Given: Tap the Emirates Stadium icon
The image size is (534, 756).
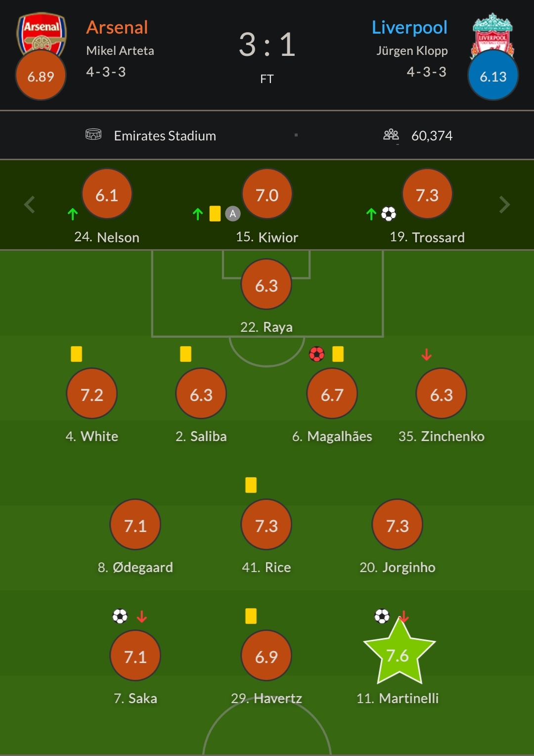Looking at the screenshot, I should 93,134.
